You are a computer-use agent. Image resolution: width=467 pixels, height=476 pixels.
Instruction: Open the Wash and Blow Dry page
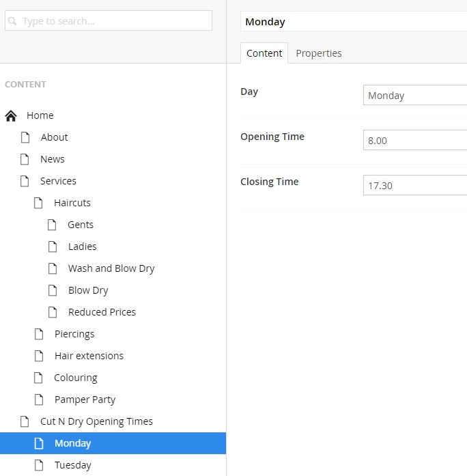(x=111, y=268)
